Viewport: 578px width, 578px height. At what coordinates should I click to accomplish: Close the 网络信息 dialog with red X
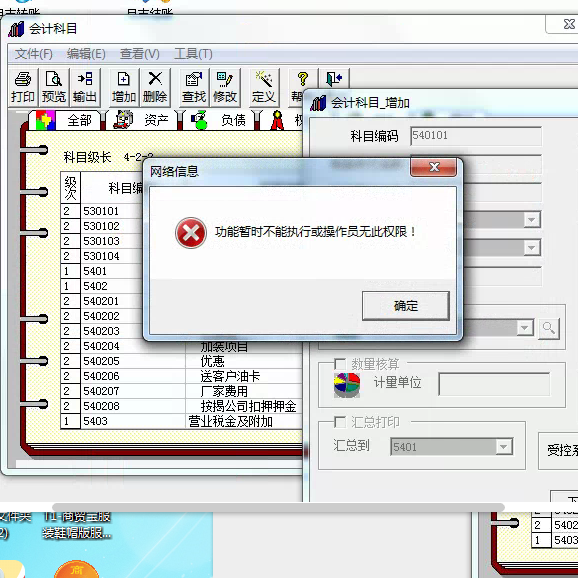point(434,167)
